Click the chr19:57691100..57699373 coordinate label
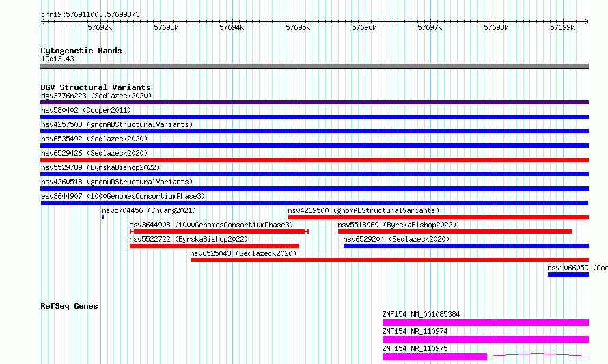Screen dimensions: 608x364 pos(90,14)
